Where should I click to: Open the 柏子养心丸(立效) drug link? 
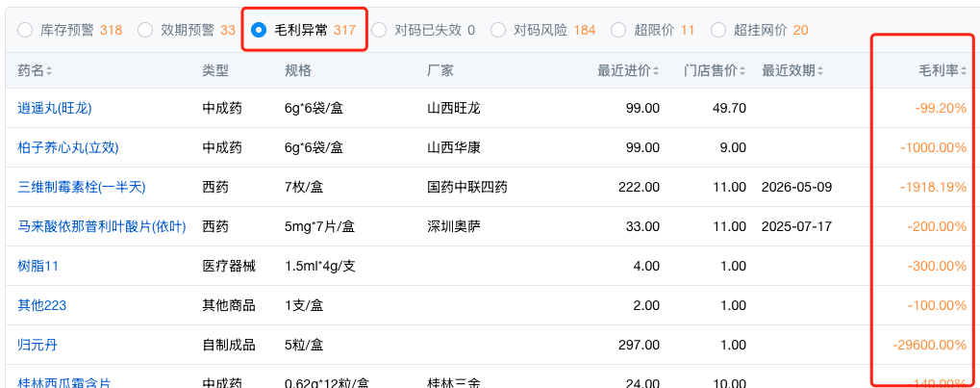click(68, 147)
